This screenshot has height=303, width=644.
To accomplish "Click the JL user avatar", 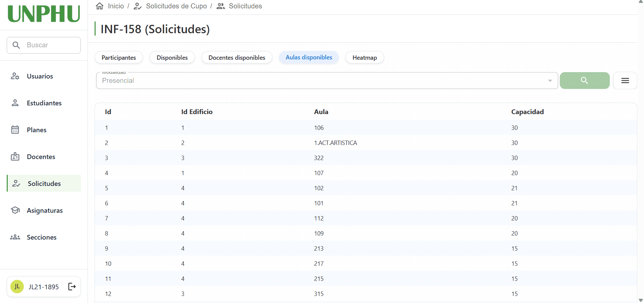I will point(17,287).
